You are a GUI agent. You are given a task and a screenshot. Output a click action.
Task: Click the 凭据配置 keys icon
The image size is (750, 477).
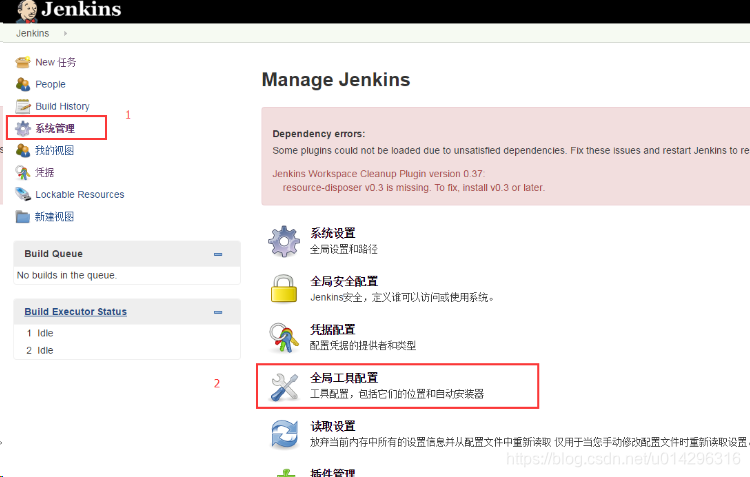pyautogui.click(x=284, y=337)
